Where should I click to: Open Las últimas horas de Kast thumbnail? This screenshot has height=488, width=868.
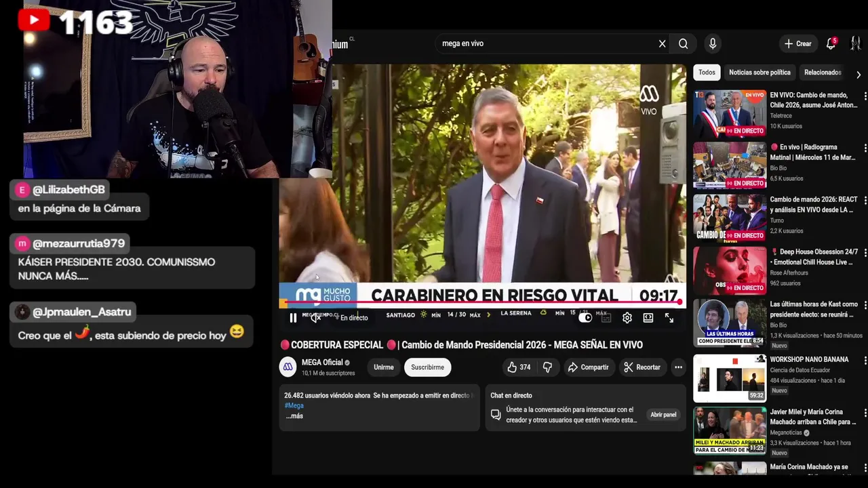coord(730,323)
